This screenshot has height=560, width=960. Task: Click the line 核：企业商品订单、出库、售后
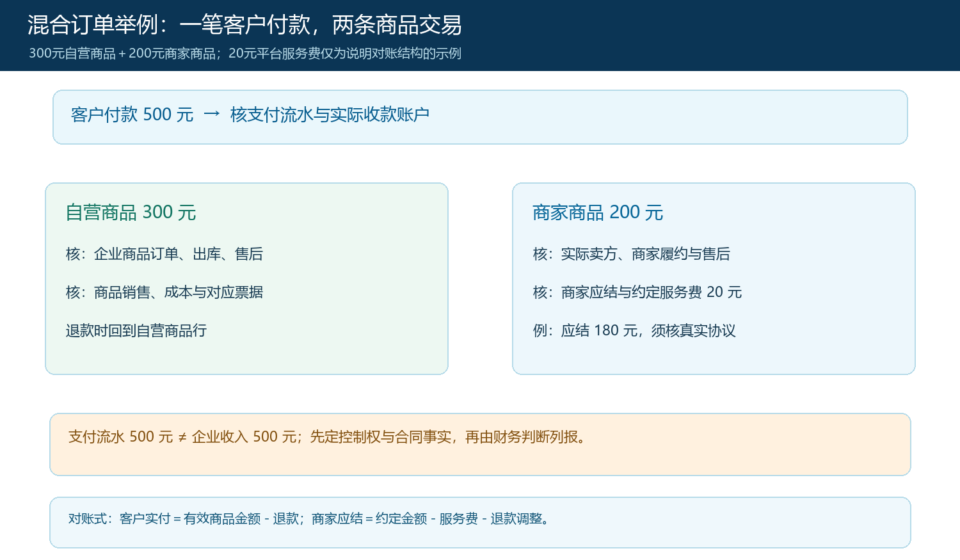164,254
